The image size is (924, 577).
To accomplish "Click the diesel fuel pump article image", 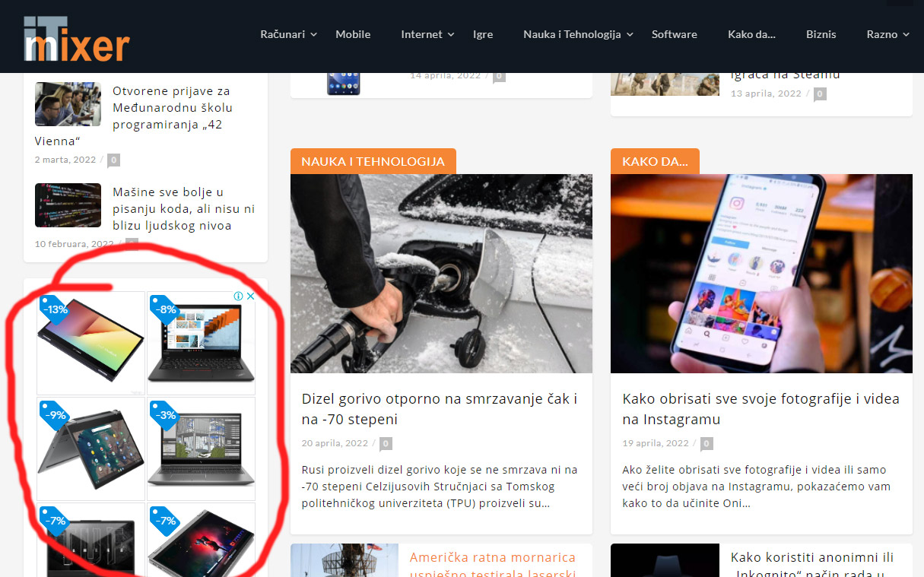I will coord(441,274).
